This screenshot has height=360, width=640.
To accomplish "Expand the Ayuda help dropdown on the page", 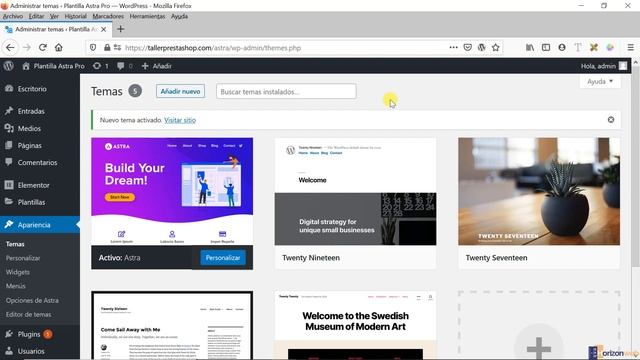I will tap(600, 81).
